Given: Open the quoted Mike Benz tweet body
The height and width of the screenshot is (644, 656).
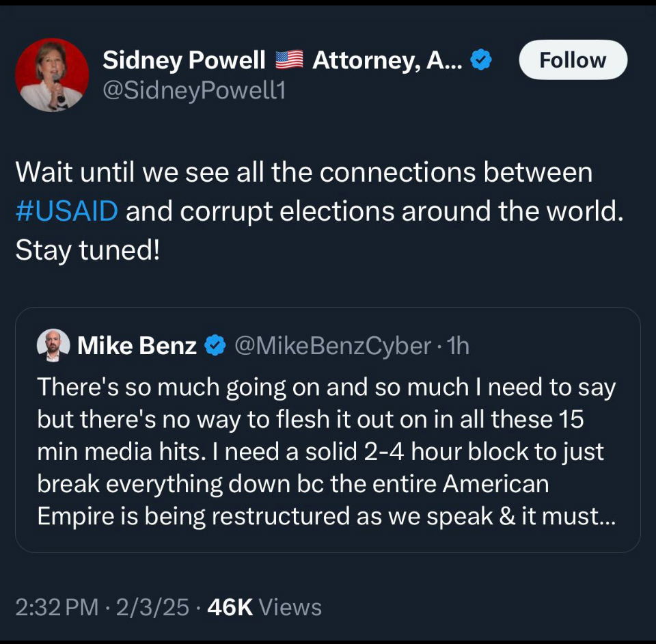Looking at the screenshot, I should (x=327, y=451).
